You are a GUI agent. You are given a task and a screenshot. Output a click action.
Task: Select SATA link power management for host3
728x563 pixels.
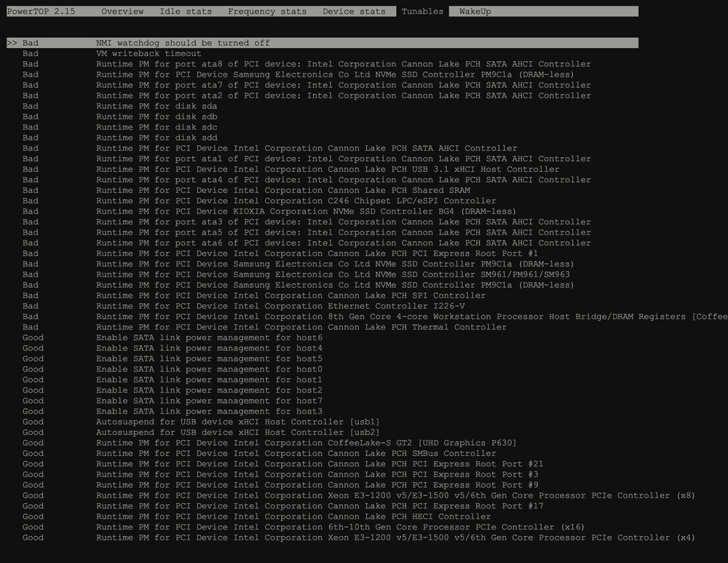[x=173, y=412]
